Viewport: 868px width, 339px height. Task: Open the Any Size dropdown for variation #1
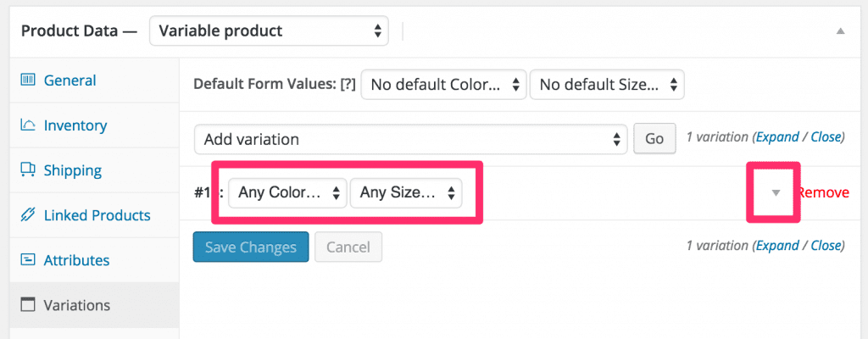click(406, 192)
